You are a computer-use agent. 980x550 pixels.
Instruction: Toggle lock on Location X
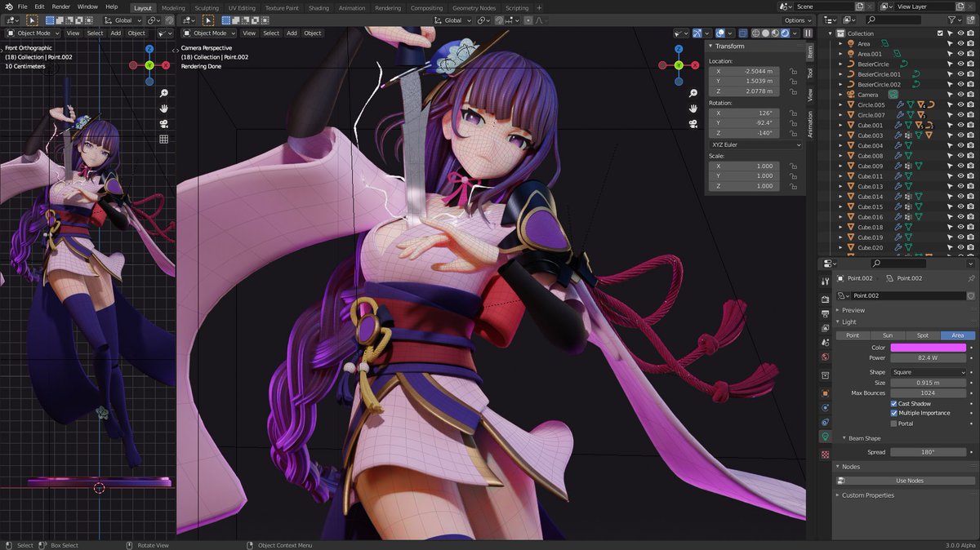click(793, 71)
